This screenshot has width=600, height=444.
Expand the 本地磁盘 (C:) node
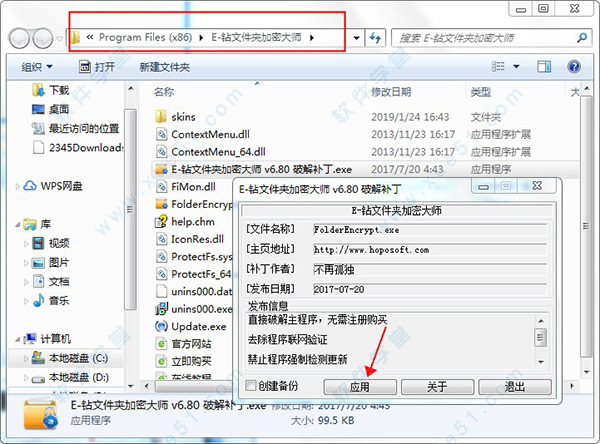(x=26, y=358)
